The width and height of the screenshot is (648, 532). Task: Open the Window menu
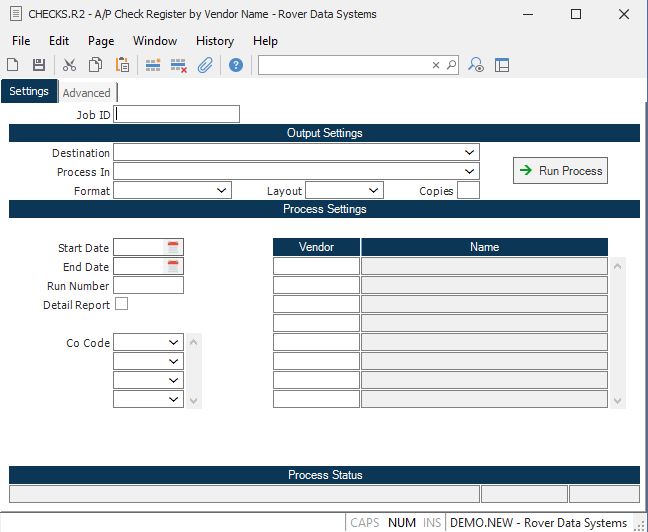[x=155, y=41]
